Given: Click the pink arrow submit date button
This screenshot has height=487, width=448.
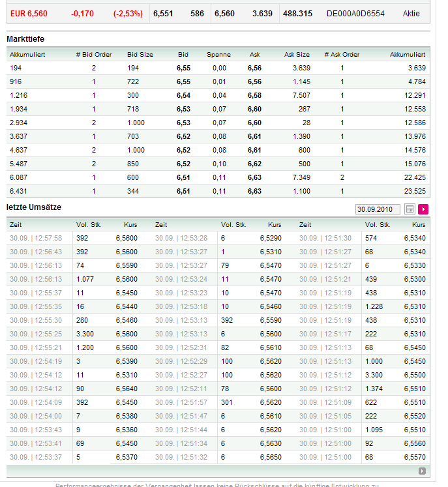Looking at the screenshot, I should click(x=424, y=209).
